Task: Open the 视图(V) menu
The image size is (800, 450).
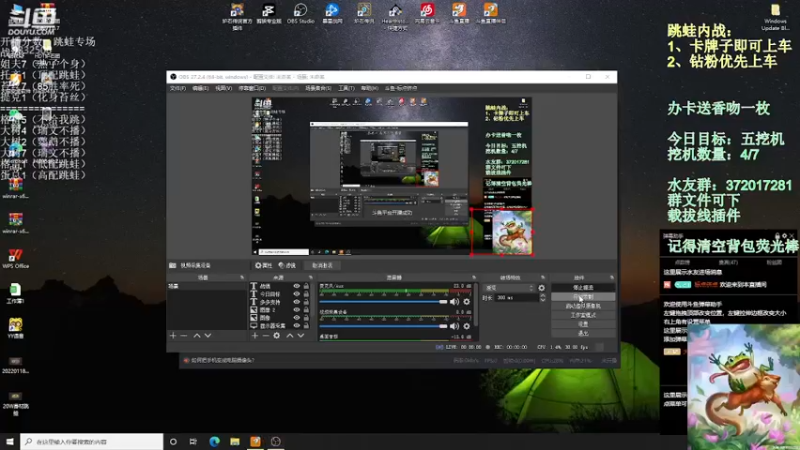Action: coord(223,88)
